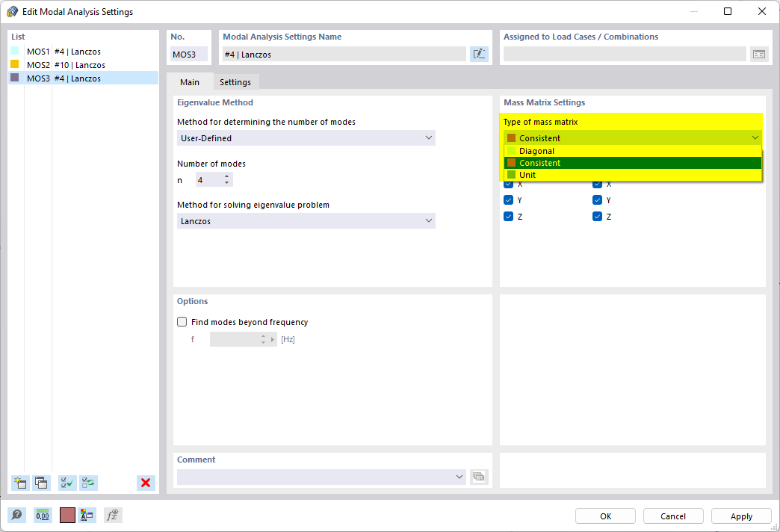
Task: Click the display properties icon beside color box
Action: click(x=87, y=515)
